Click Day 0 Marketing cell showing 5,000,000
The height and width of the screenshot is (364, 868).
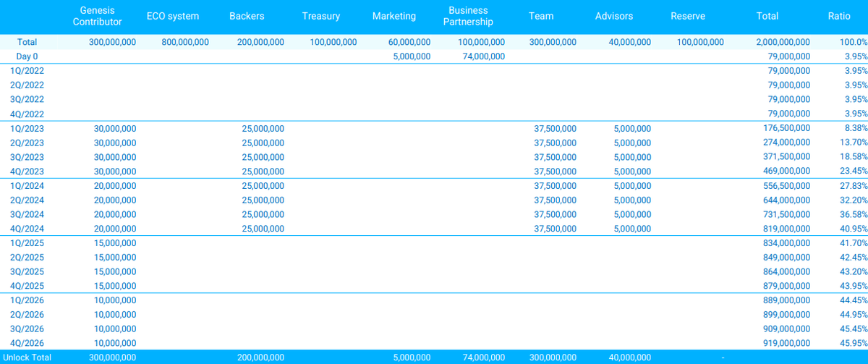coord(412,56)
